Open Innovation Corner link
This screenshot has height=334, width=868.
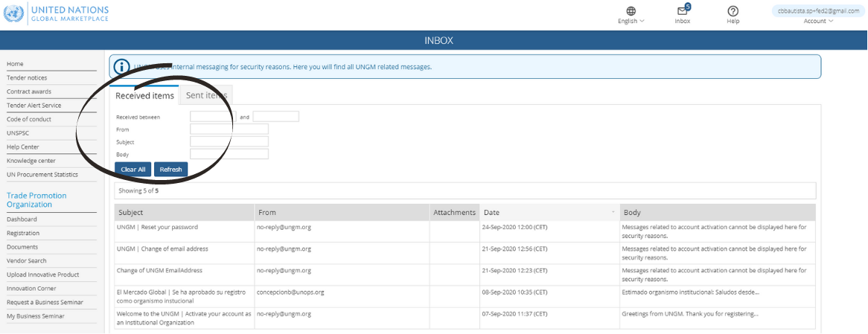tap(31, 289)
